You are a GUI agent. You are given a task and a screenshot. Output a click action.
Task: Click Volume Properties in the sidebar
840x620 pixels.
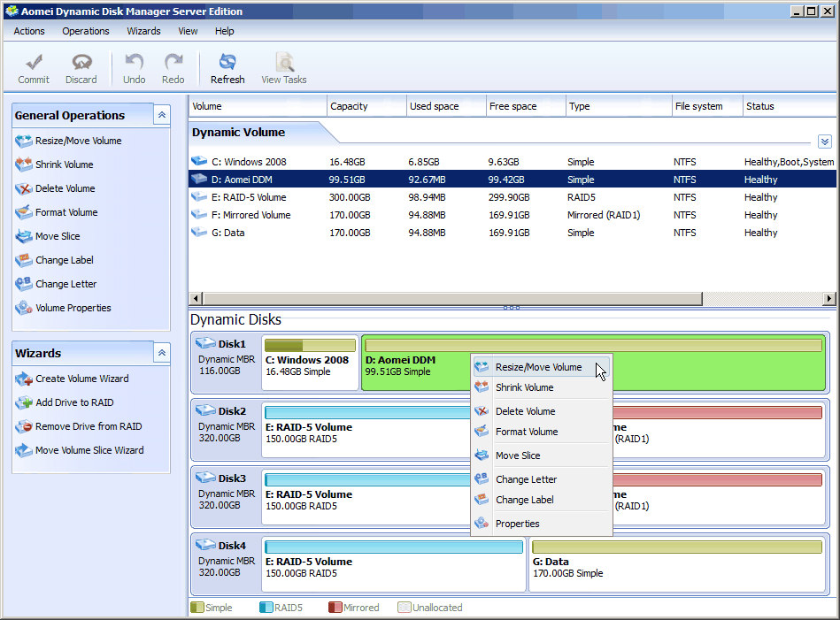click(x=73, y=308)
